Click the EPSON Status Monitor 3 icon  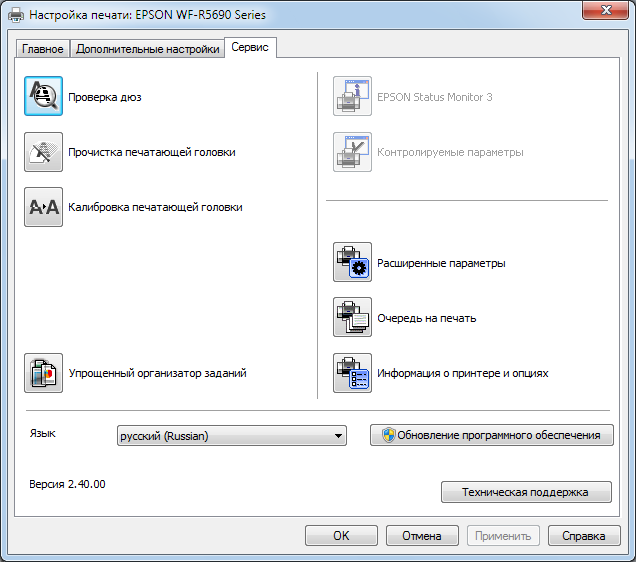point(352,96)
